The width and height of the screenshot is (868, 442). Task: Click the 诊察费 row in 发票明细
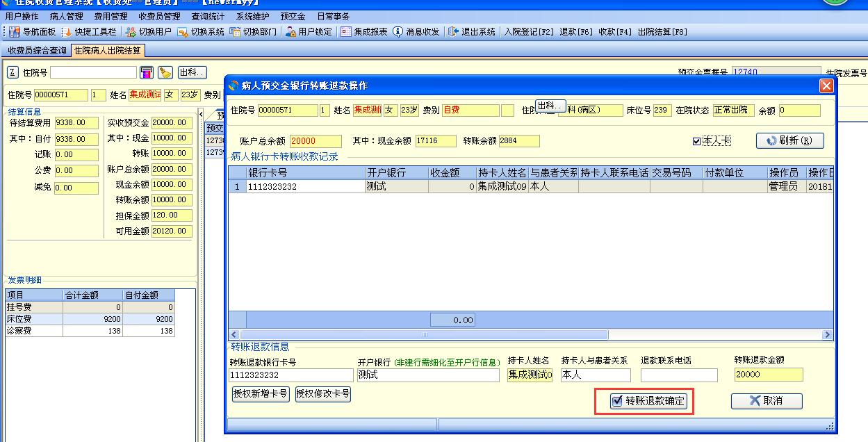pyautogui.click(x=90, y=331)
